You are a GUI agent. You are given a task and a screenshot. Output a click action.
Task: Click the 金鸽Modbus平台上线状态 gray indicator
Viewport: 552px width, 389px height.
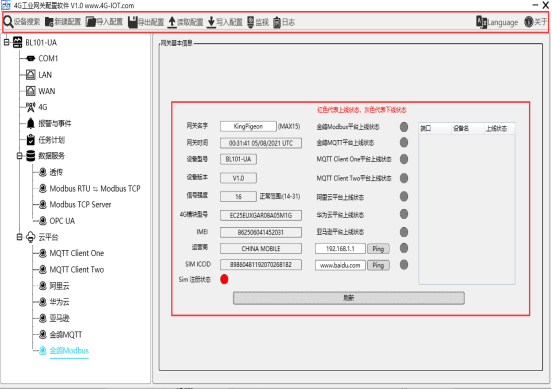[x=404, y=127]
